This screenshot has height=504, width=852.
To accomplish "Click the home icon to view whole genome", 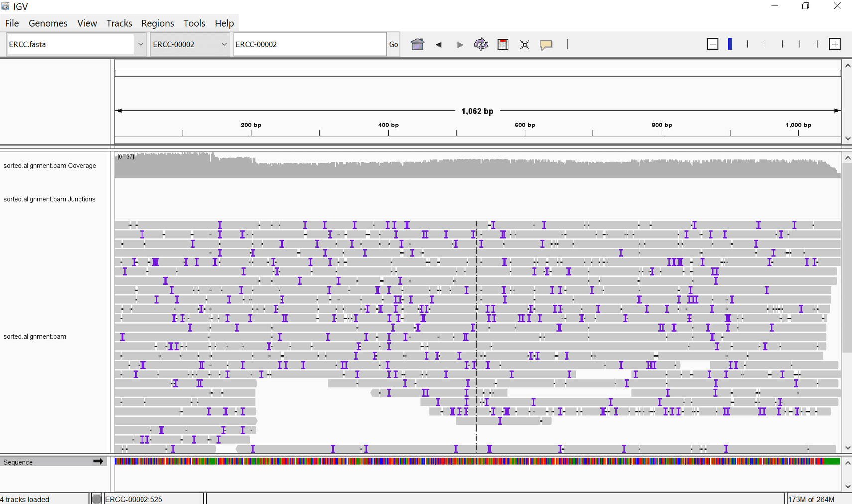I will [x=418, y=44].
